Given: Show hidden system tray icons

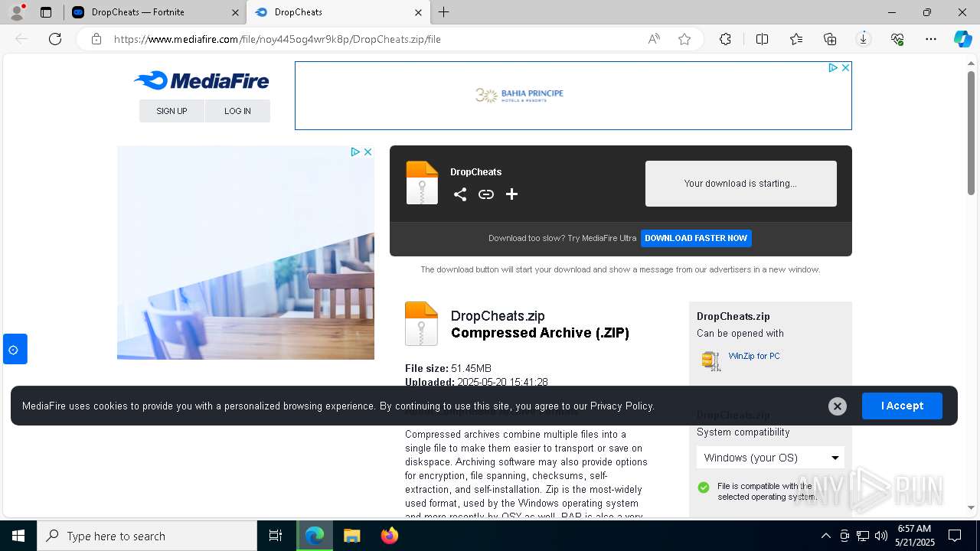Looking at the screenshot, I should coord(825,536).
